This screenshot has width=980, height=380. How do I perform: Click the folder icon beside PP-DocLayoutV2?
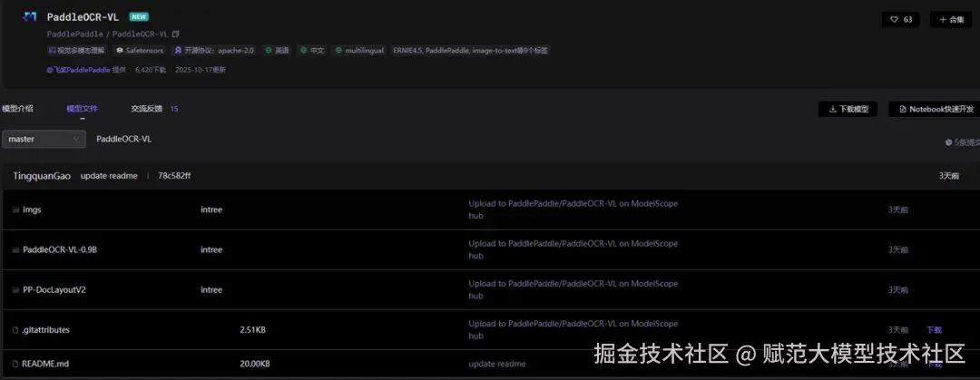(15, 290)
